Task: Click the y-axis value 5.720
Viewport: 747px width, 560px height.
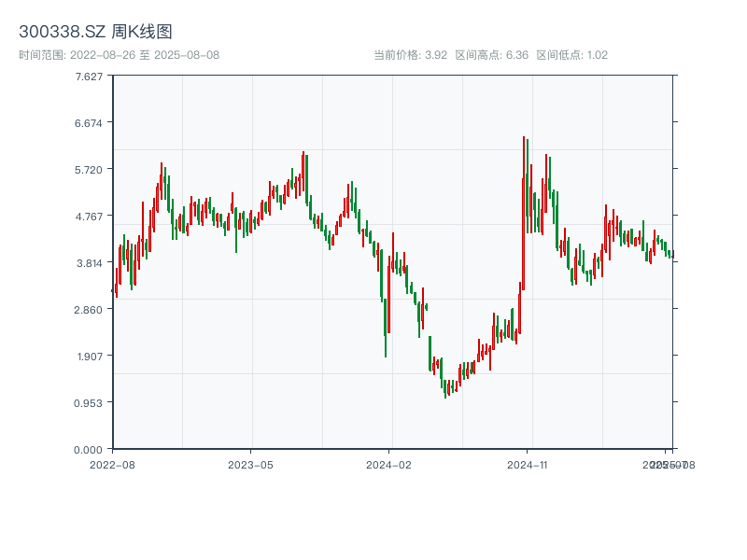Action: [x=88, y=170]
